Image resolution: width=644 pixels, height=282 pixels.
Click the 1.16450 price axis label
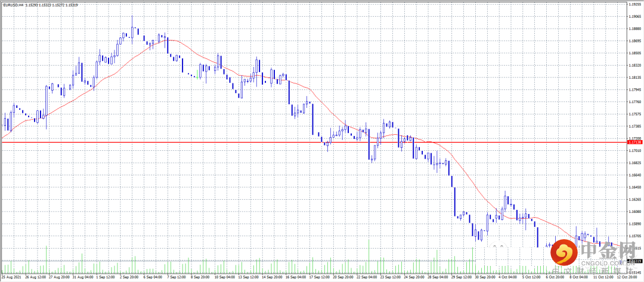[x=634, y=187]
